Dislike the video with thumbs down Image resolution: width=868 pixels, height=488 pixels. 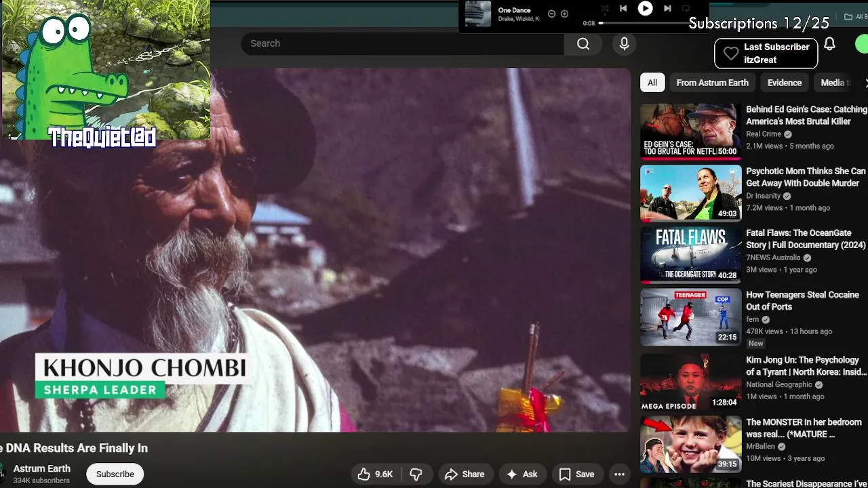point(416,474)
